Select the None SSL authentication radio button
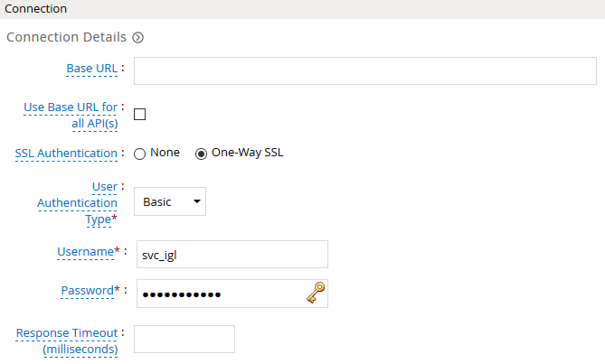The height and width of the screenshot is (364, 605). (x=139, y=154)
